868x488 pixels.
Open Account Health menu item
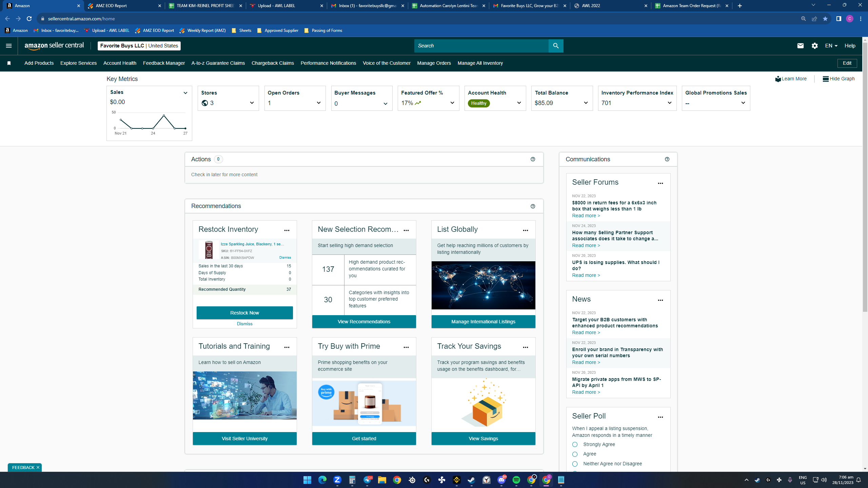click(x=120, y=63)
